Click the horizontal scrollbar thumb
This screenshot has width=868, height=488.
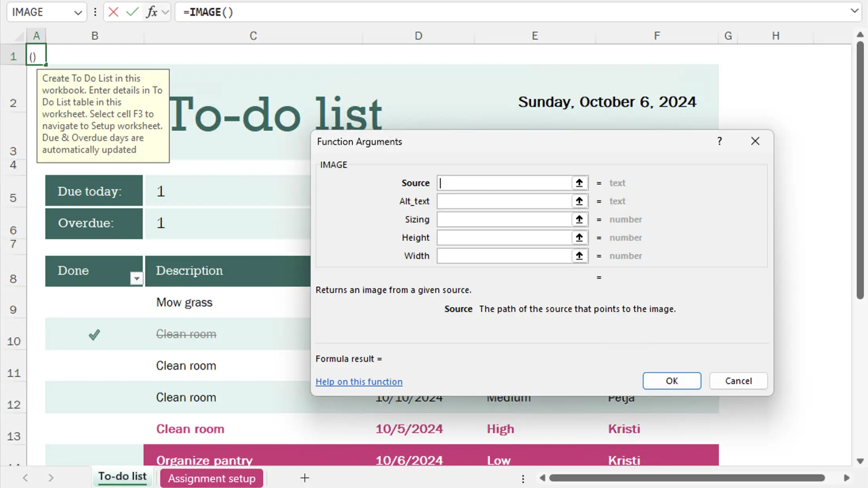point(686,478)
